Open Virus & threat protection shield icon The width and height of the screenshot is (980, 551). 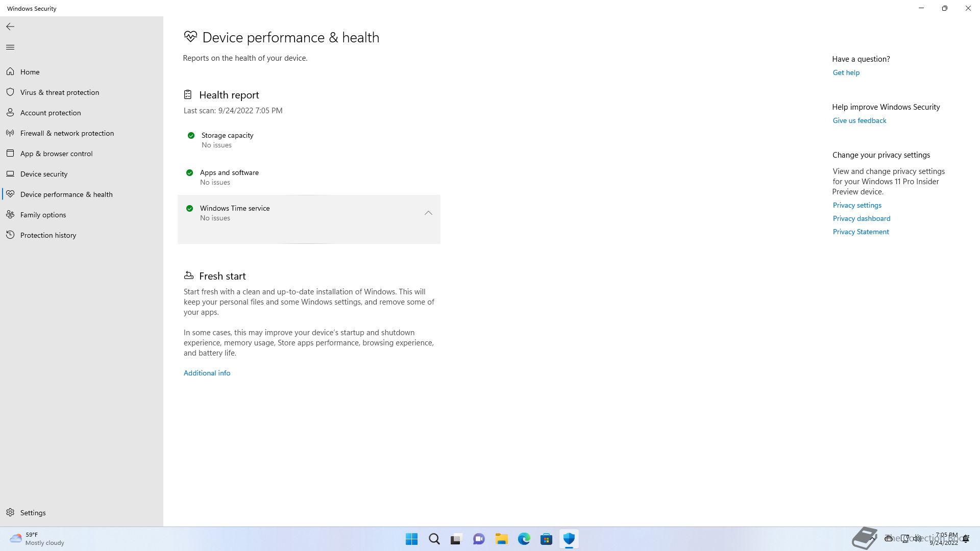pyautogui.click(x=10, y=92)
